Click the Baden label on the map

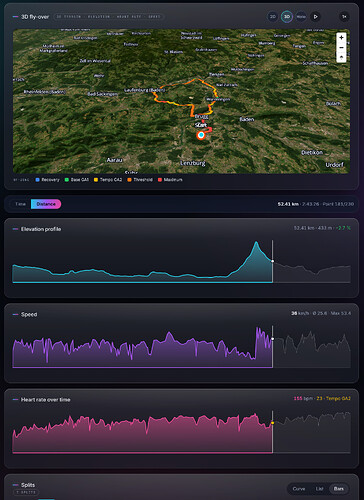click(x=247, y=119)
